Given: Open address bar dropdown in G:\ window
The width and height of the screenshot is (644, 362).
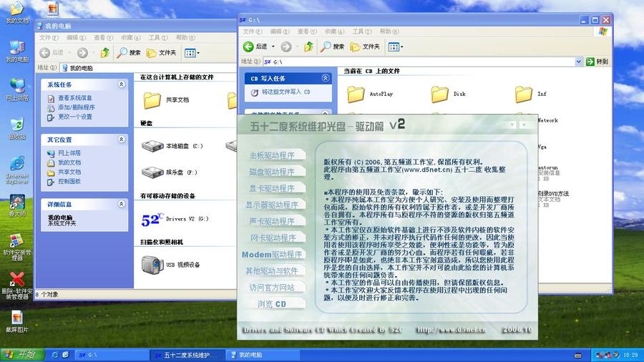Looking at the screenshot, I should (x=578, y=62).
